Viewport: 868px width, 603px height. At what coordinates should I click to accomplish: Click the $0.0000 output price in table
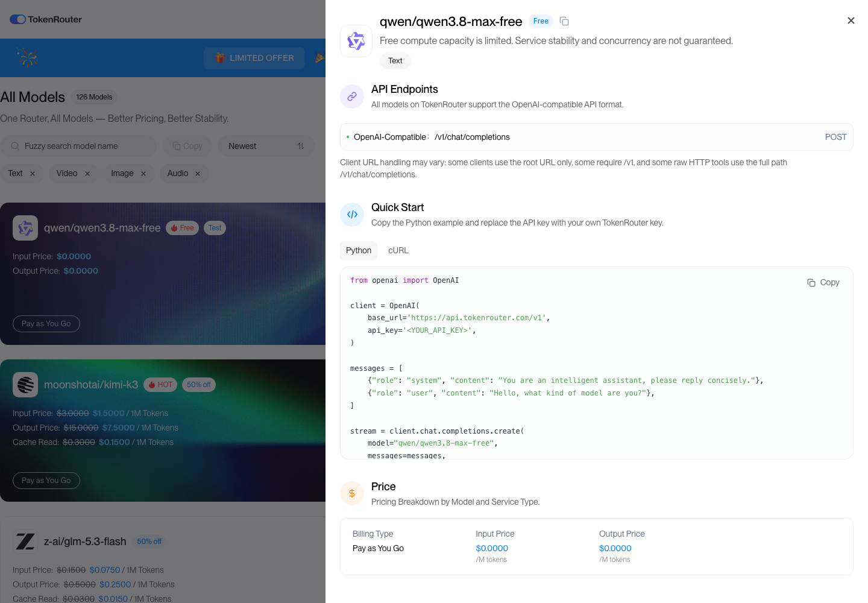(615, 548)
